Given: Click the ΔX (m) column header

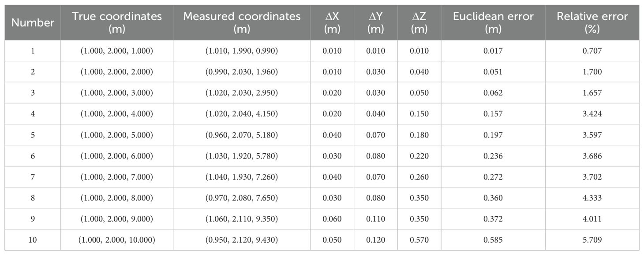Looking at the screenshot, I should pyautogui.click(x=332, y=22).
